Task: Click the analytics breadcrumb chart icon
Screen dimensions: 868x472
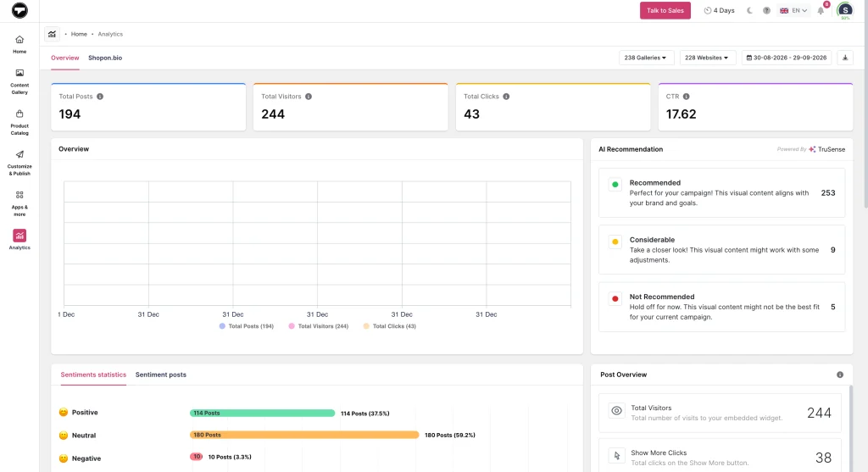Action: click(52, 34)
